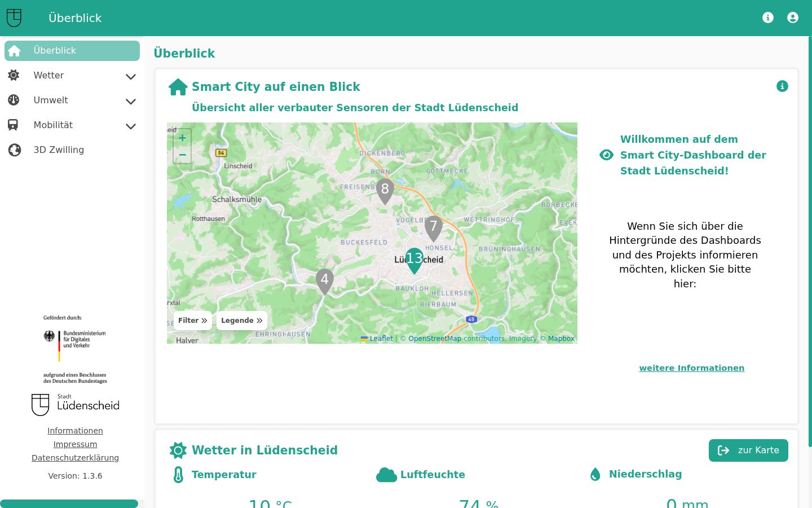
Task: Expand the map Legende panel
Action: 242,321
